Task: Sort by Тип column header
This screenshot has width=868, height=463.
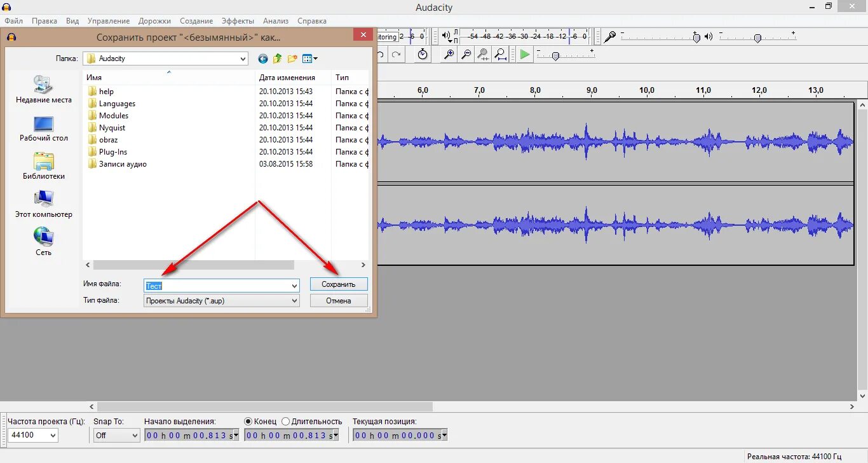Action: pyautogui.click(x=350, y=77)
